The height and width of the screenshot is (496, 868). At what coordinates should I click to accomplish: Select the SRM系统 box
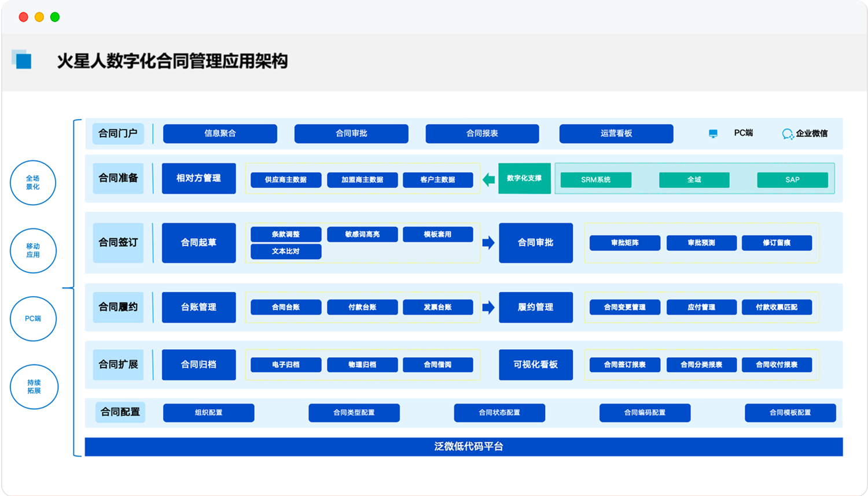pyautogui.click(x=596, y=180)
